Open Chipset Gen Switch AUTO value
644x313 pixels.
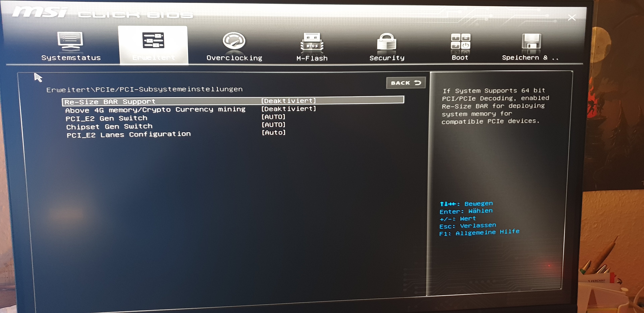[x=273, y=125]
